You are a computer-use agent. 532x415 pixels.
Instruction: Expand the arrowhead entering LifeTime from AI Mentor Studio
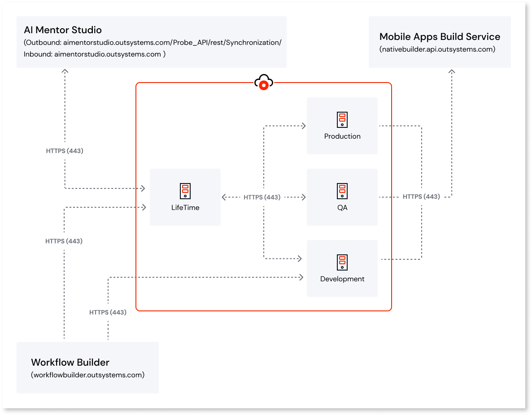pos(143,188)
